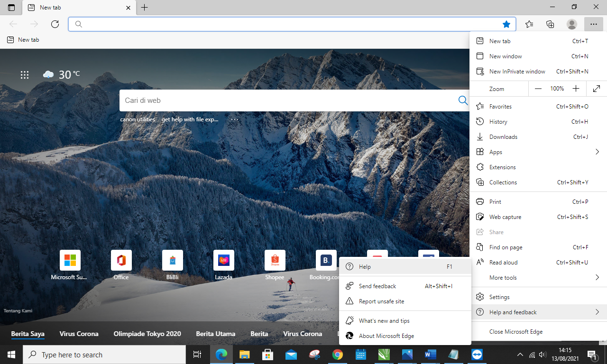Image resolution: width=607 pixels, height=364 pixels.
Task: Click the profile avatar icon
Action: [x=571, y=24]
